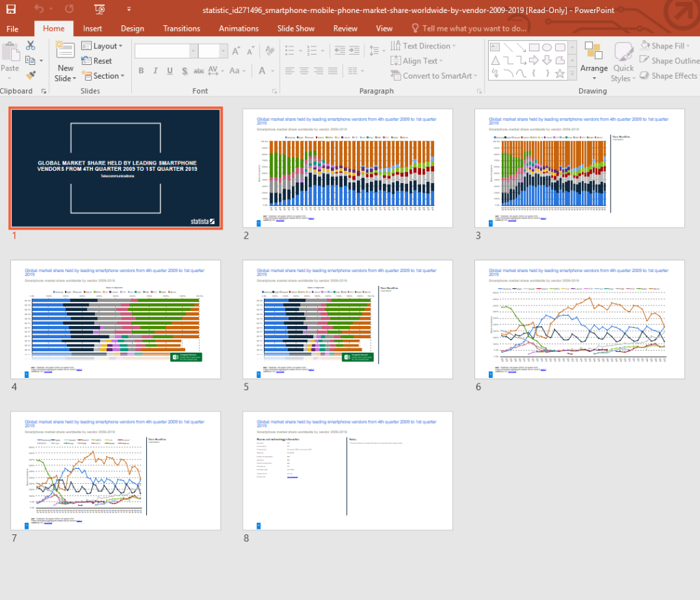Click the Cut scissors icon
700x600 pixels.
point(30,46)
